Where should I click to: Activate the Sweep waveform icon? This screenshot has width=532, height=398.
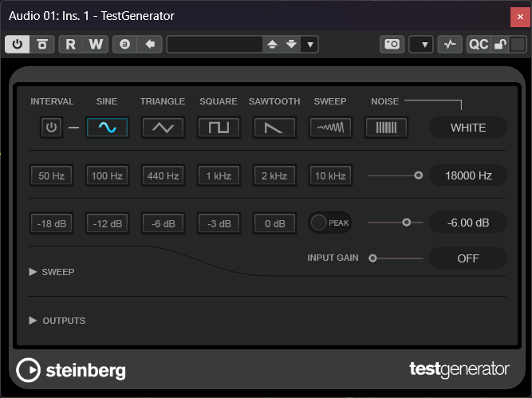pos(330,128)
